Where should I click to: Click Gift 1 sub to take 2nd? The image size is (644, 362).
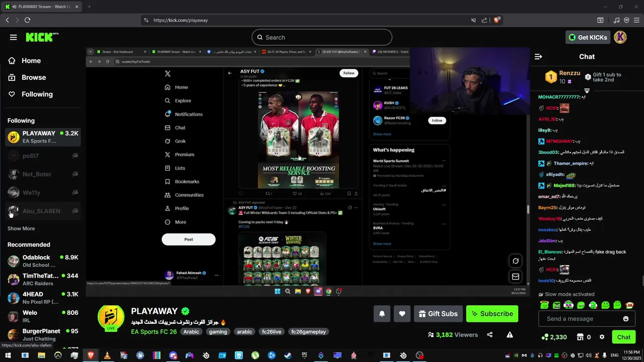[x=603, y=77]
